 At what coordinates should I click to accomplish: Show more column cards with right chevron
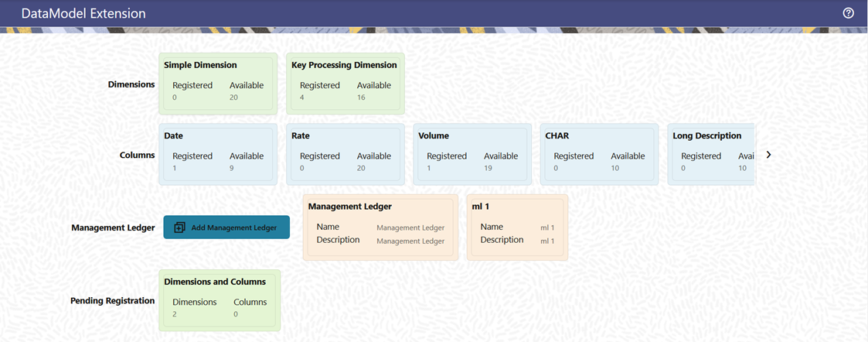click(768, 155)
